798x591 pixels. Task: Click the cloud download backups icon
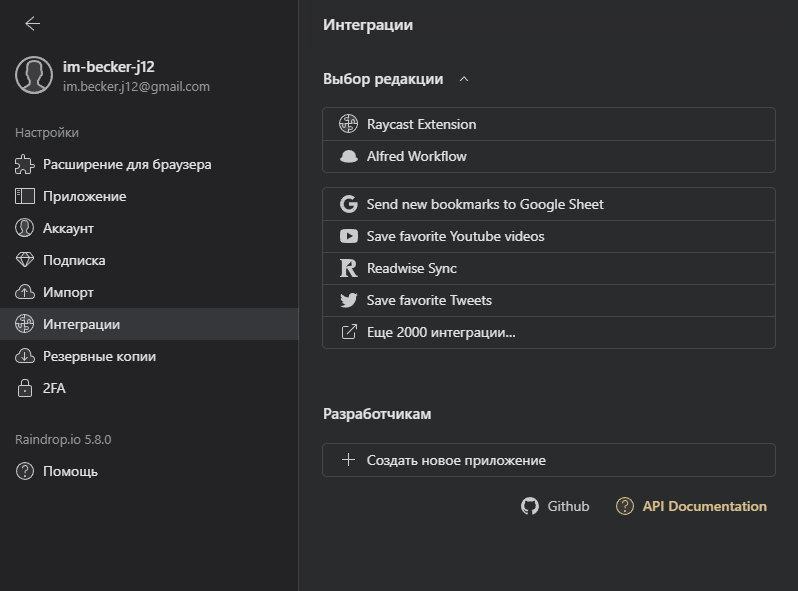click(x=24, y=356)
